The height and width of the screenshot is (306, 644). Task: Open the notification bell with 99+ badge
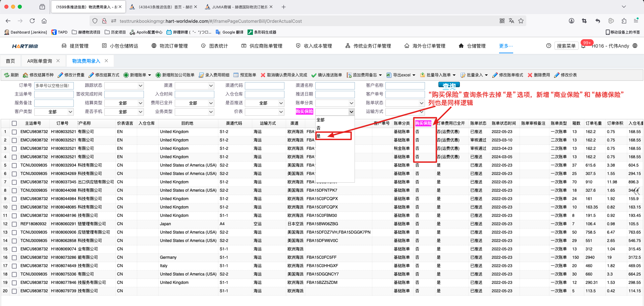tap(583, 46)
